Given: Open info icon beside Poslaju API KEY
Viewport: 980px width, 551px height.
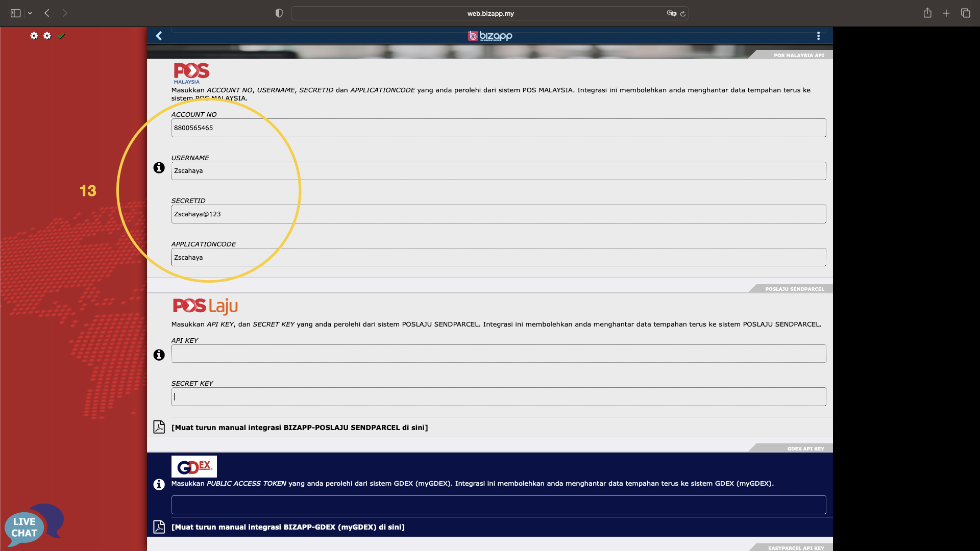Looking at the screenshot, I should pyautogui.click(x=159, y=355).
